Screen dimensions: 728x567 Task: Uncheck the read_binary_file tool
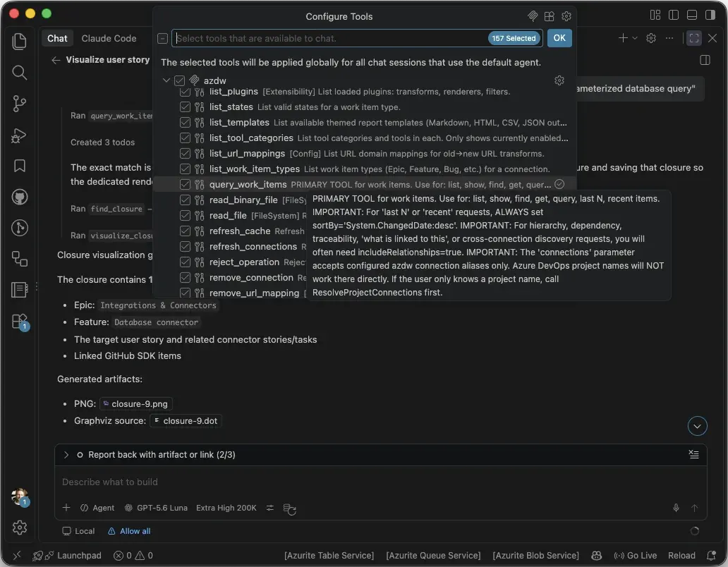coord(185,200)
